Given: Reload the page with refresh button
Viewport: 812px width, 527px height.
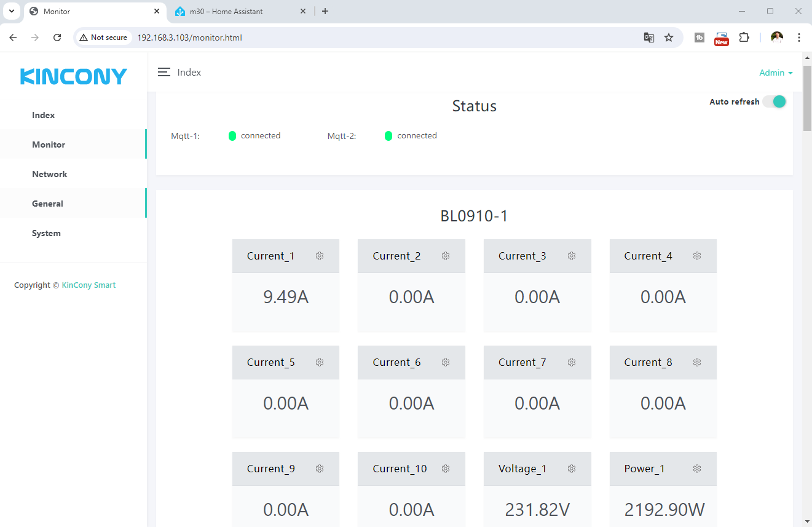Looking at the screenshot, I should pos(57,38).
